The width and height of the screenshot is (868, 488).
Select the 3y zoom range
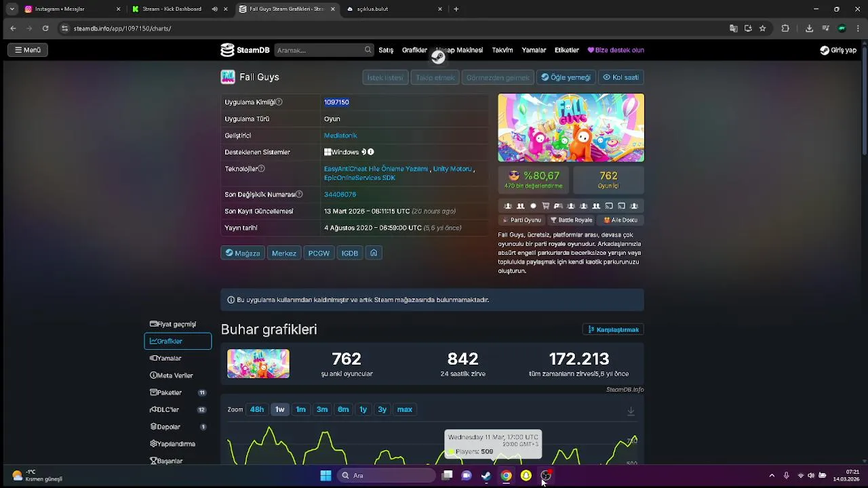coord(382,409)
